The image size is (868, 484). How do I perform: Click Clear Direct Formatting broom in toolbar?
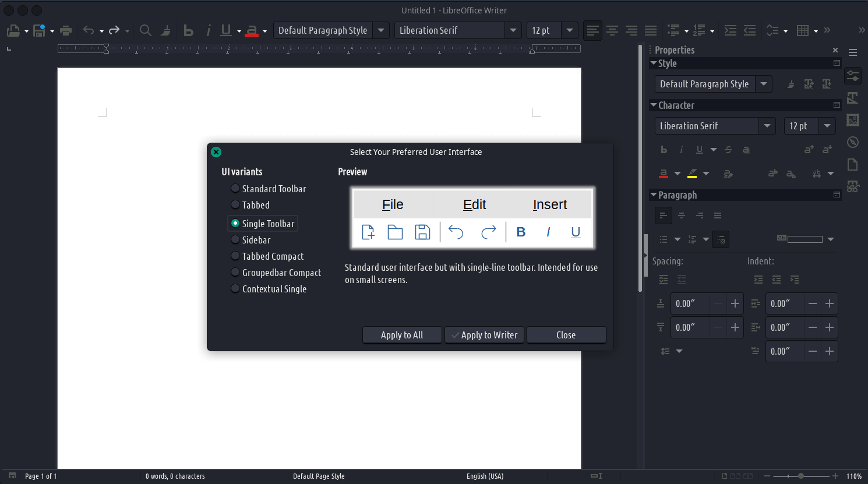coord(166,30)
